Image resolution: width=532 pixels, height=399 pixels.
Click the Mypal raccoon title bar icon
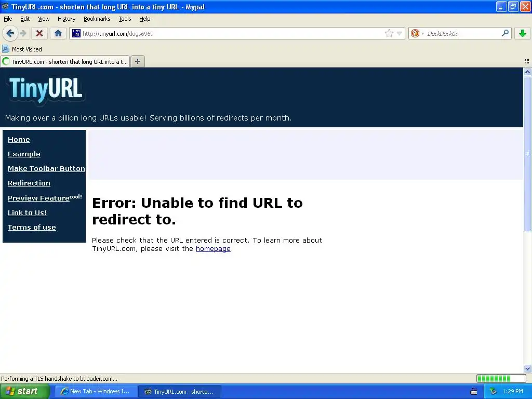tap(5, 6)
